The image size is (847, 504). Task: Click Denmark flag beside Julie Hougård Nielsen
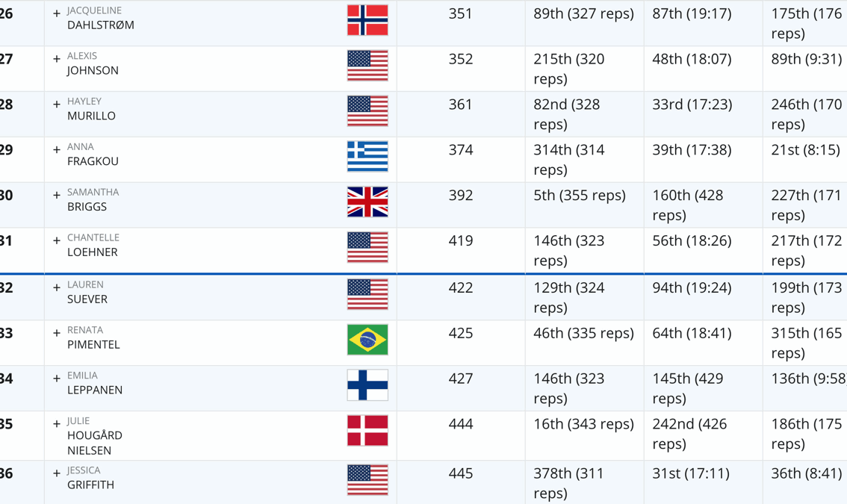point(367,431)
